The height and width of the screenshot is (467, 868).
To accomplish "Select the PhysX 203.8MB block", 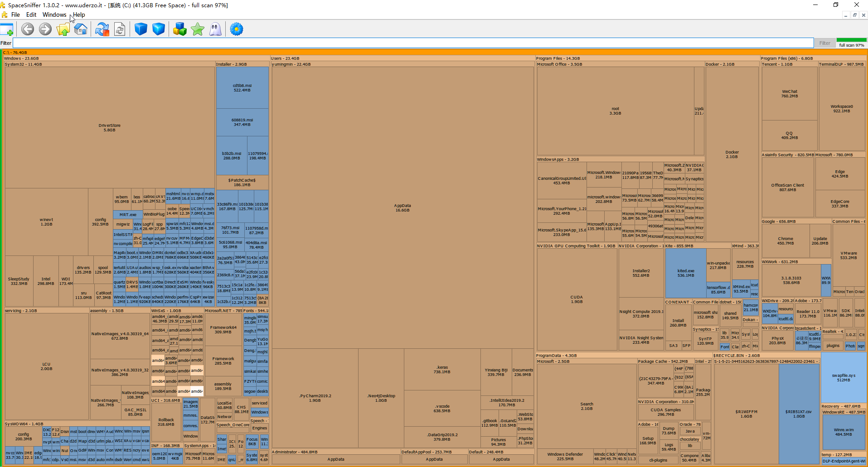I will [777, 341].
